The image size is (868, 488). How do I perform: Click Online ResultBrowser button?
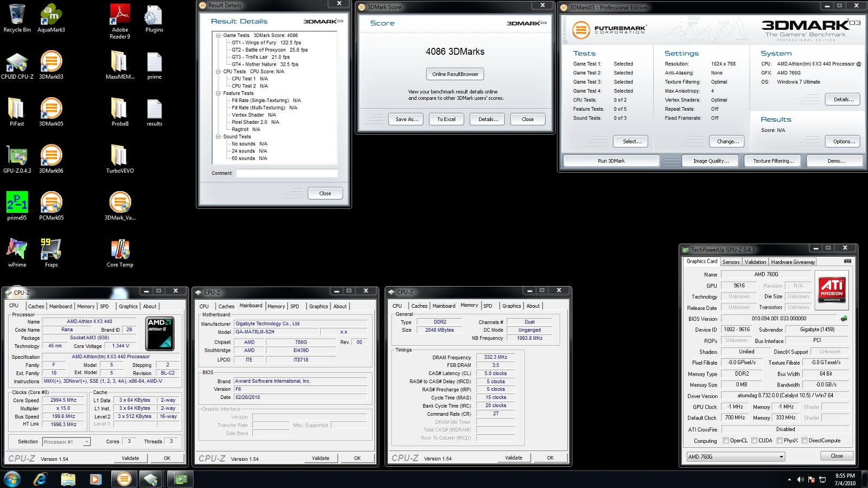click(455, 74)
